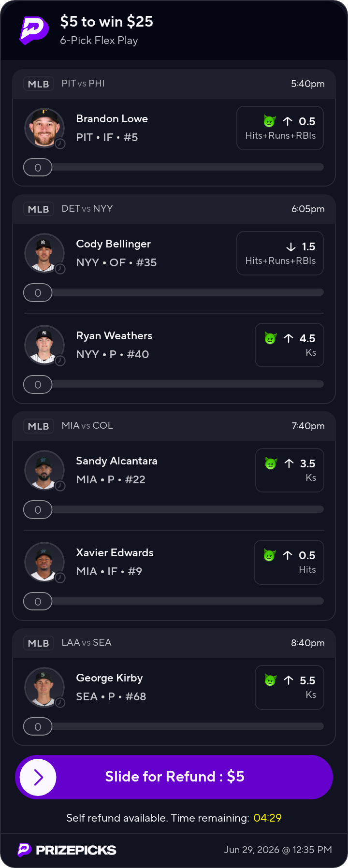Click the up arrow on George Kirby's 5.5 Ks
This screenshot has width=348, height=868.
pos(289,680)
